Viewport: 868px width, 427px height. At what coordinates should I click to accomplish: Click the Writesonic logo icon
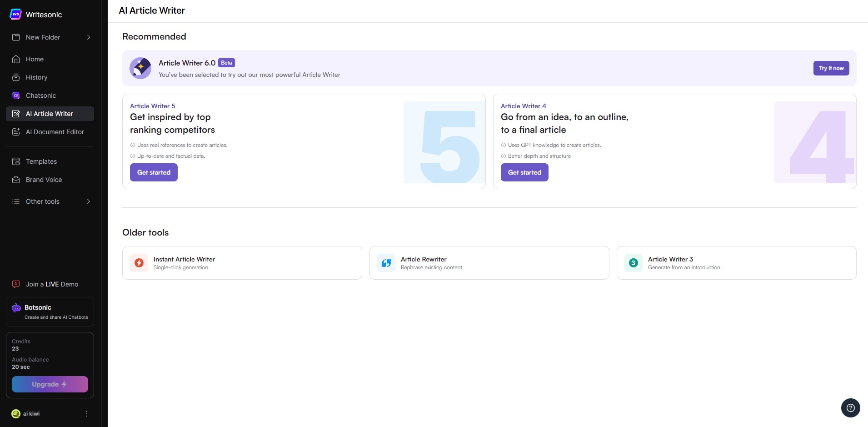click(x=15, y=14)
